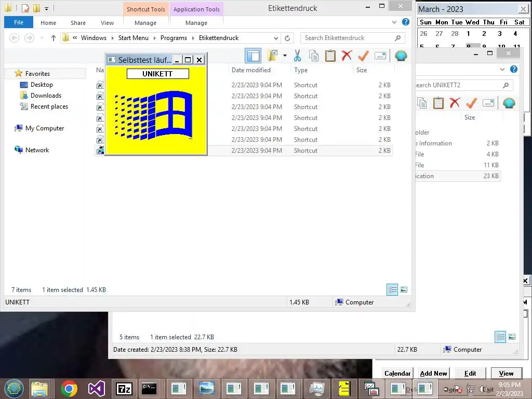Sort by Type column header
Screen dimensions: 532x399
pos(301,70)
